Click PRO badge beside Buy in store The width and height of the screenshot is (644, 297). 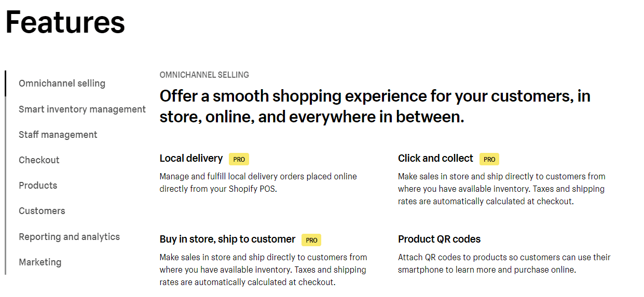click(311, 241)
